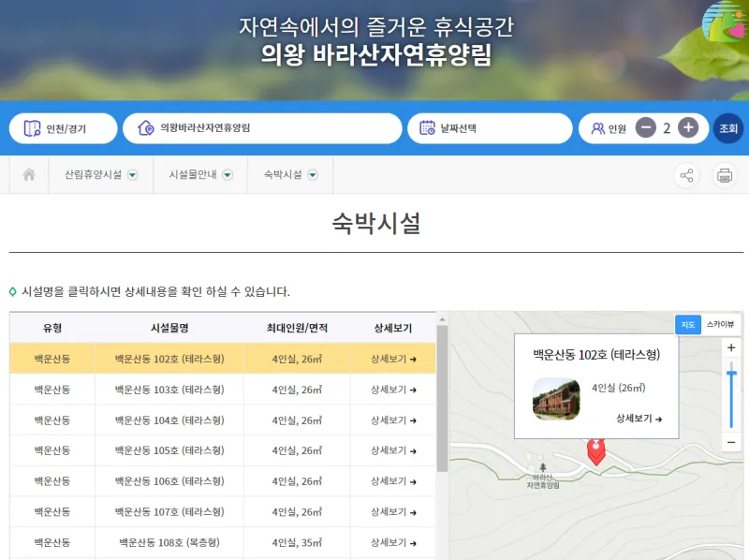Open 상세보기 for 백운산동 102호 row
This screenshot has height=560, width=749.
click(x=393, y=359)
